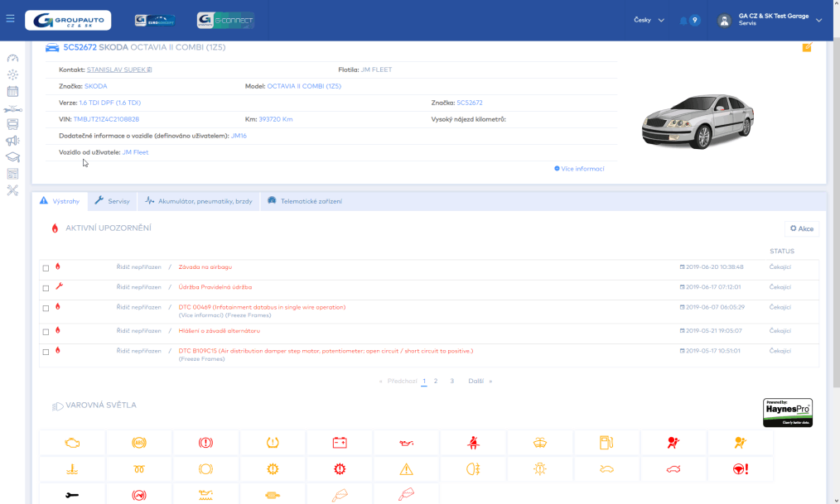Screen dimensions: 840x504
Task: Select the rear fog light icon
Action: [x=473, y=469]
